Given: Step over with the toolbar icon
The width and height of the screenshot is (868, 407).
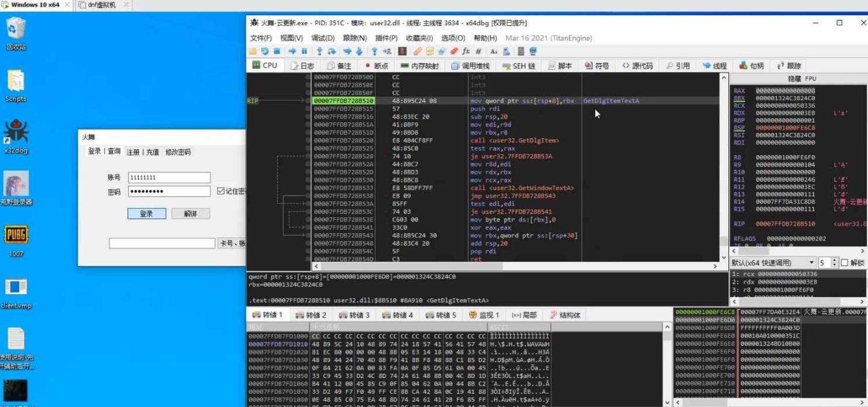Looking at the screenshot, I should tap(332, 51).
